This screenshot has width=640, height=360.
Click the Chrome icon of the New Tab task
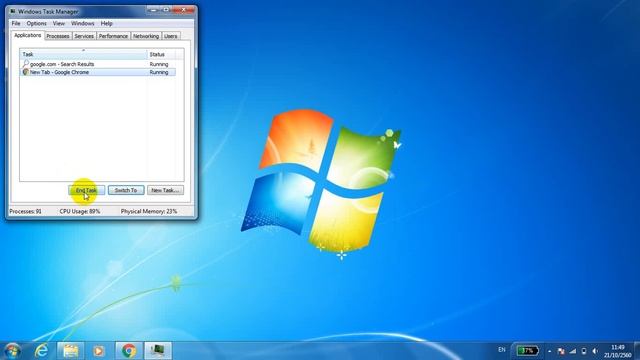click(x=25, y=72)
